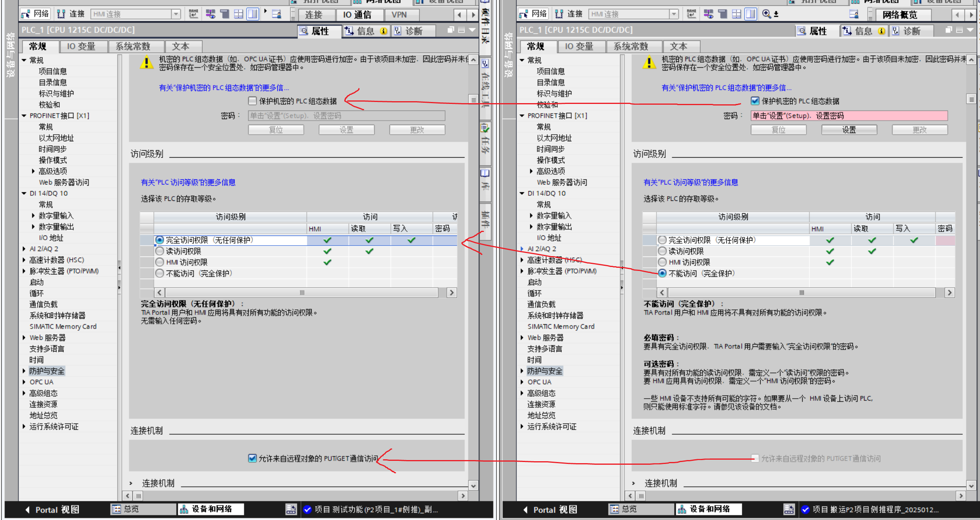Image resolution: width=980 pixels, height=520 pixels.
Task: Click the right pane zoom magnifier icon
Action: pyautogui.click(x=766, y=14)
